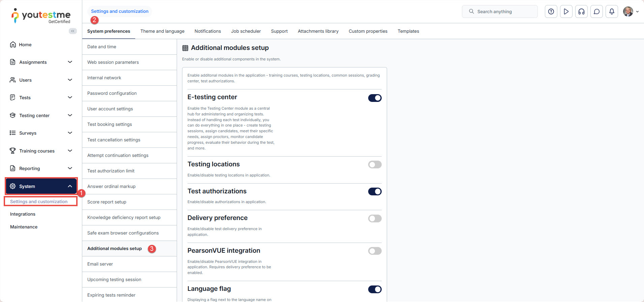This screenshot has height=302, width=644.
Task: Switch to the Theme and language tab
Action: tap(162, 31)
